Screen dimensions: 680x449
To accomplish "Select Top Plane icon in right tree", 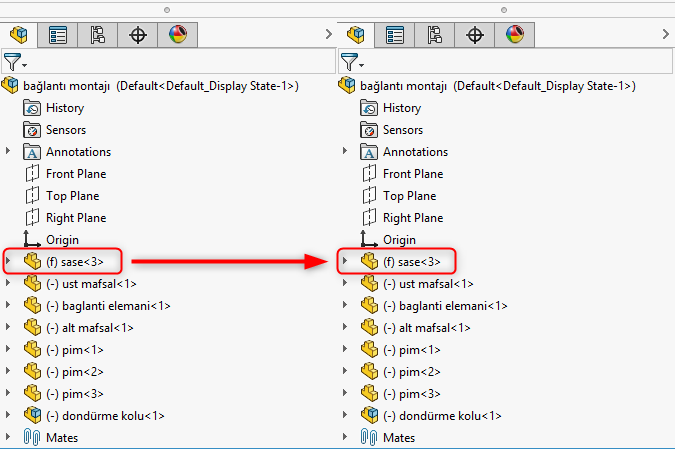I will pos(369,196).
